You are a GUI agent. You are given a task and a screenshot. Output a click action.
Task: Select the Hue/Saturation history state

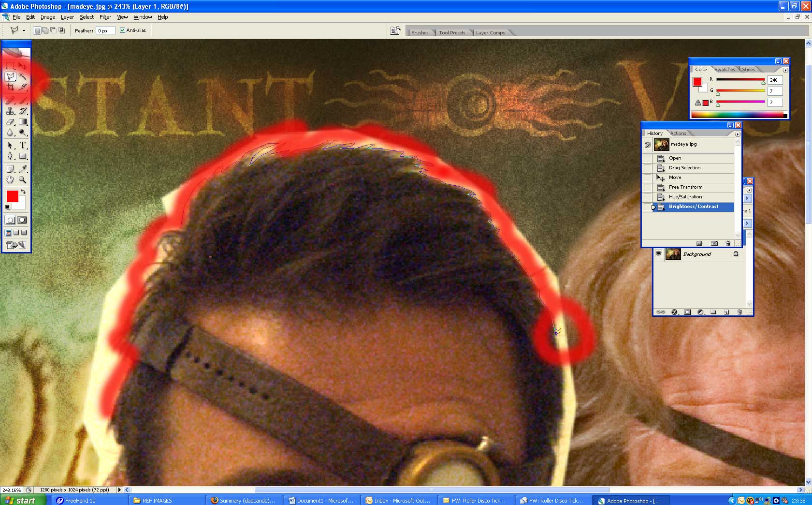pos(694,197)
